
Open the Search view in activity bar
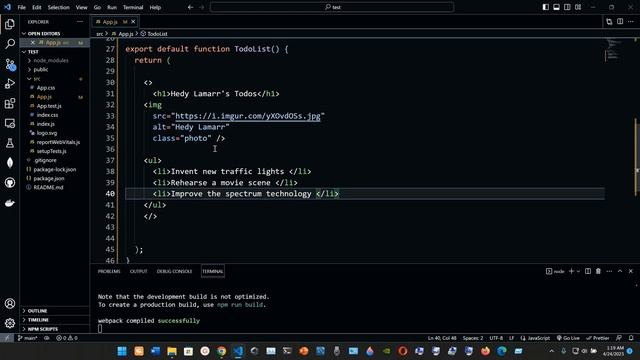tap(10, 44)
